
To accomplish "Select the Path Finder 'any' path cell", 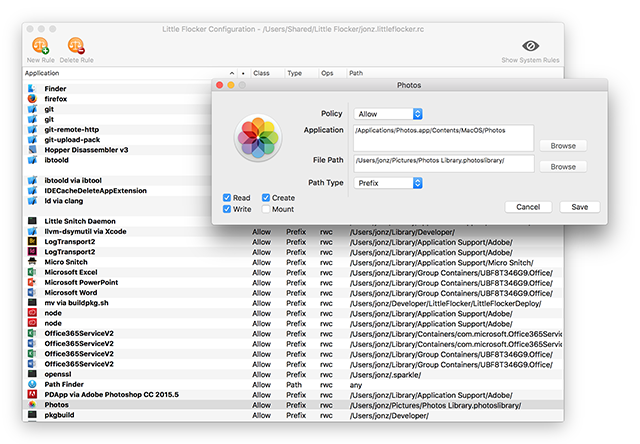I will tap(356, 385).
